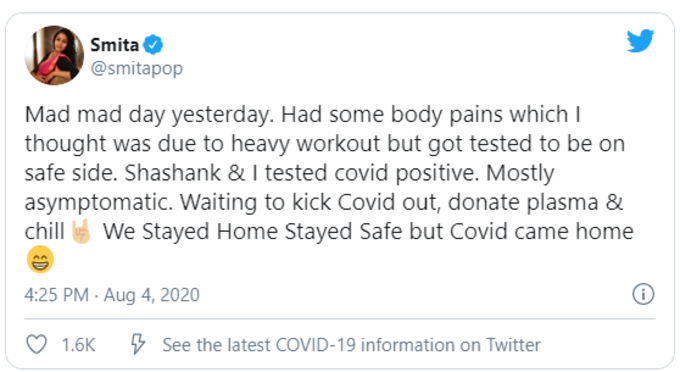Screen dimensions: 680x372
Task: Open the Smita display name
Action: 114,45
